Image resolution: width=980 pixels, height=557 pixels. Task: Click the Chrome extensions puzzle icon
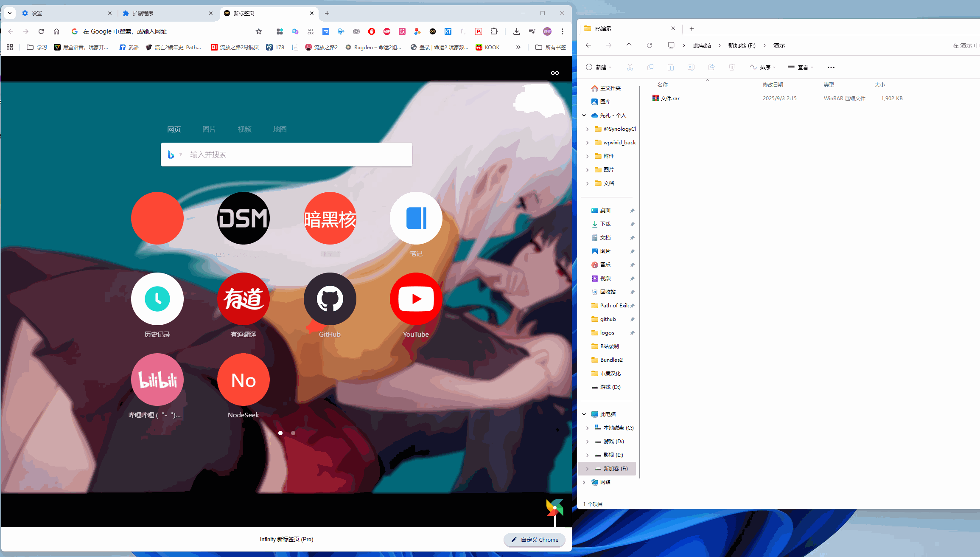pos(494,31)
